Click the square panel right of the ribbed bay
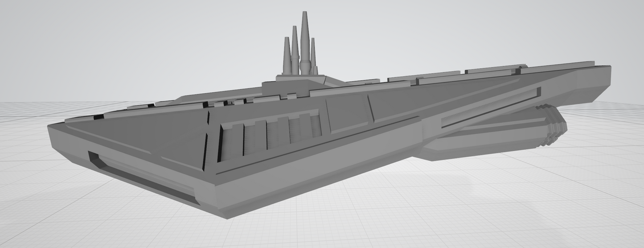Image resolution: width=644 pixels, height=248 pixels. [x=349, y=115]
